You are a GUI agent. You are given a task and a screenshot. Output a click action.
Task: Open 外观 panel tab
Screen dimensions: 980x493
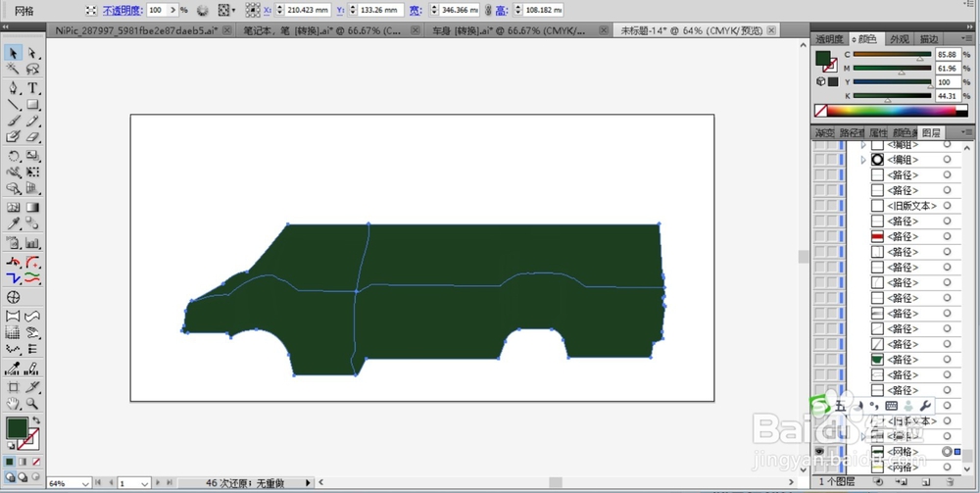pos(900,39)
